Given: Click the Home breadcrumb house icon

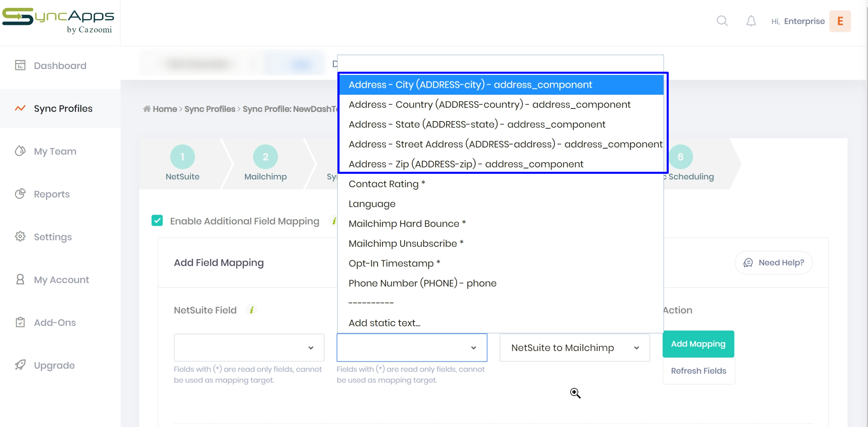Looking at the screenshot, I should pos(147,109).
